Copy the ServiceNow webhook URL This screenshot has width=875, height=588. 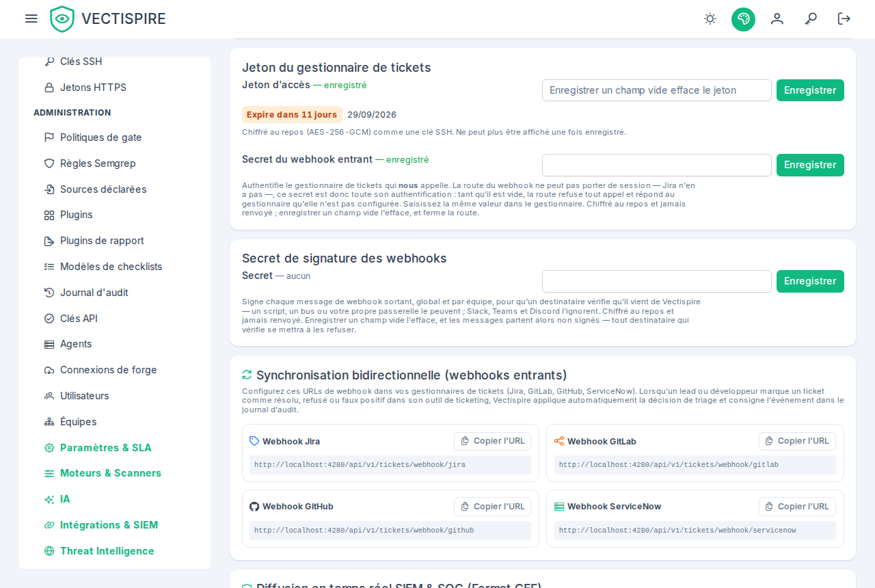click(797, 507)
